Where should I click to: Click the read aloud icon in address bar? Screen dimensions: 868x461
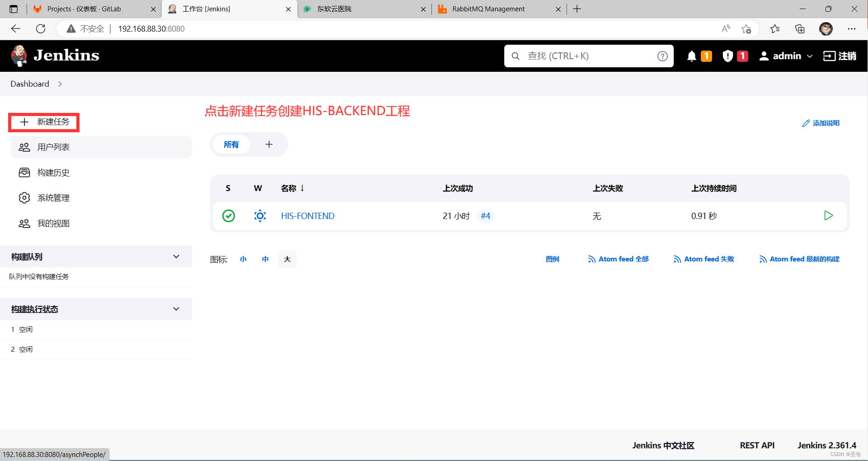click(x=726, y=29)
